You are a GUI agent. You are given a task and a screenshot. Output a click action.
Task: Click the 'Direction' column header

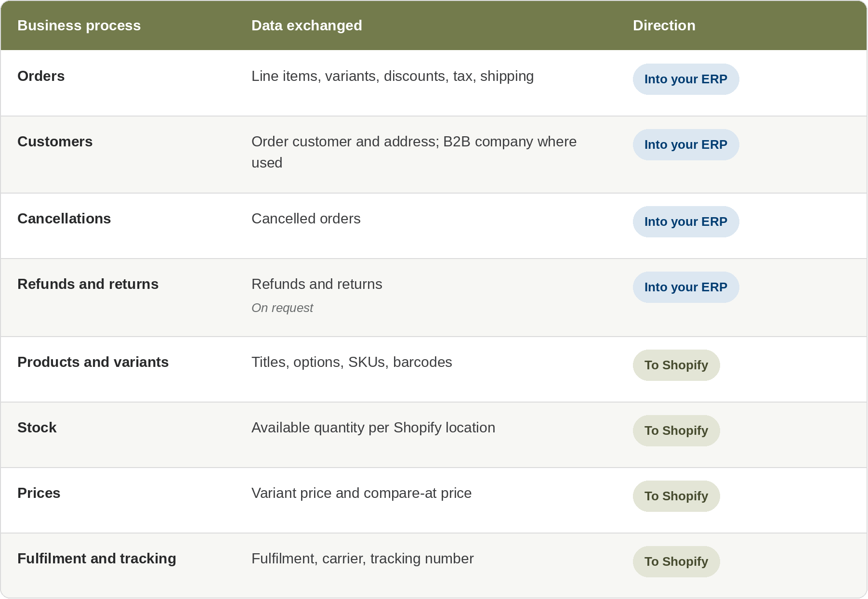[x=664, y=26]
